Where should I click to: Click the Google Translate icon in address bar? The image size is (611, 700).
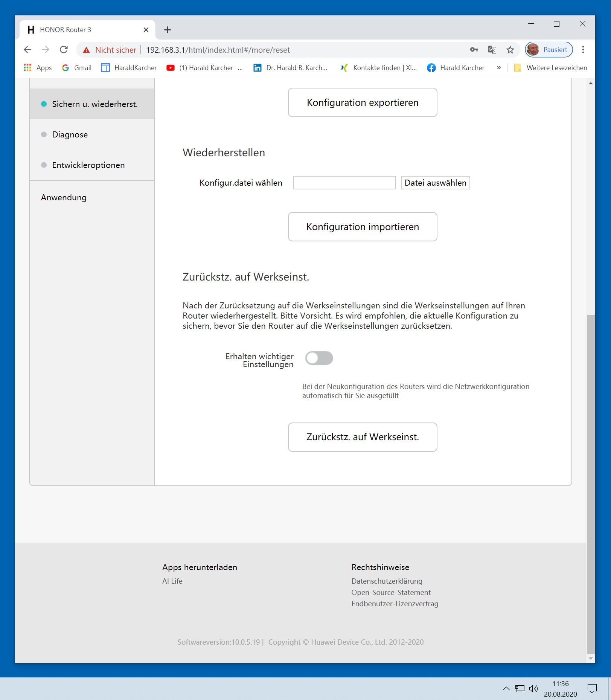tap(492, 50)
